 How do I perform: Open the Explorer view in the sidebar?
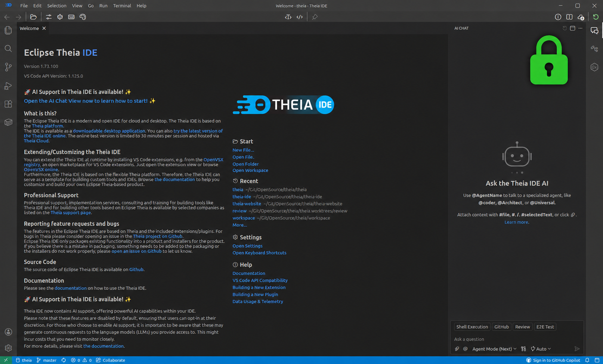coord(8,30)
